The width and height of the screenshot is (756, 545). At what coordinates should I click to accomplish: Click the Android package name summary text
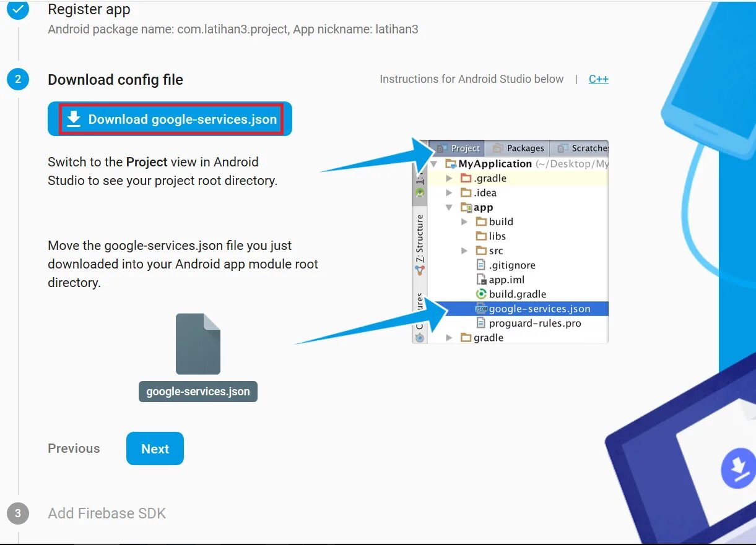[x=233, y=29]
